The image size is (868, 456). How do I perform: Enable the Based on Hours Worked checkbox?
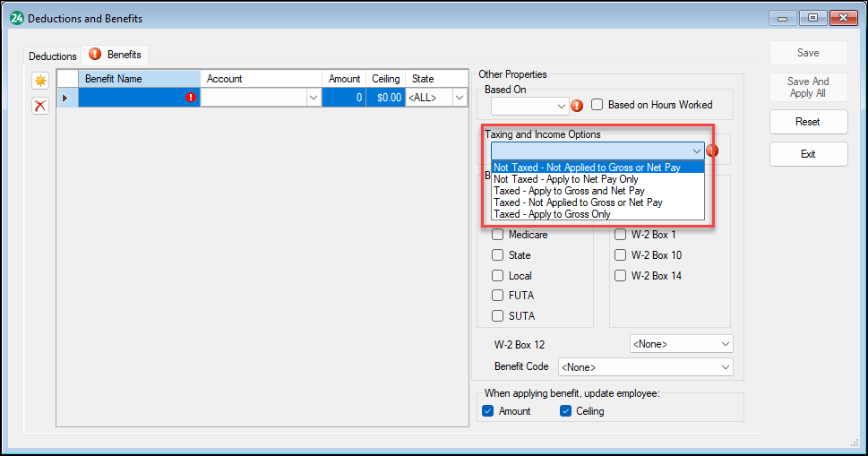[x=597, y=105]
